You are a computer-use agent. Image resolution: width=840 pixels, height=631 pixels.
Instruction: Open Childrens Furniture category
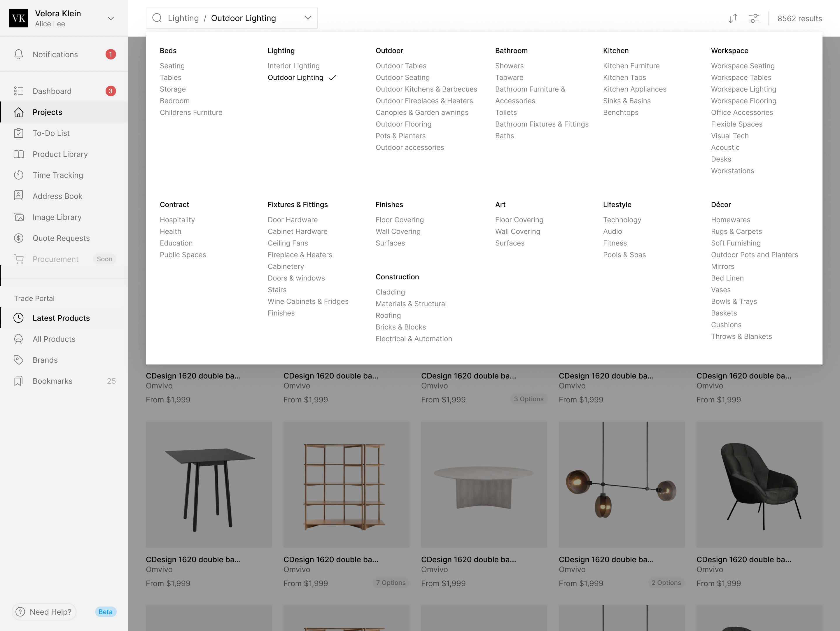coord(191,112)
